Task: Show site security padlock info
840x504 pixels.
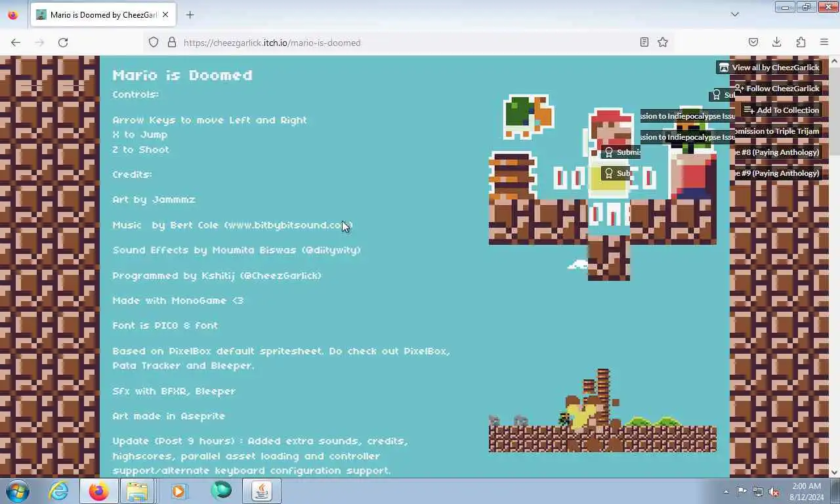Action: [x=172, y=42]
